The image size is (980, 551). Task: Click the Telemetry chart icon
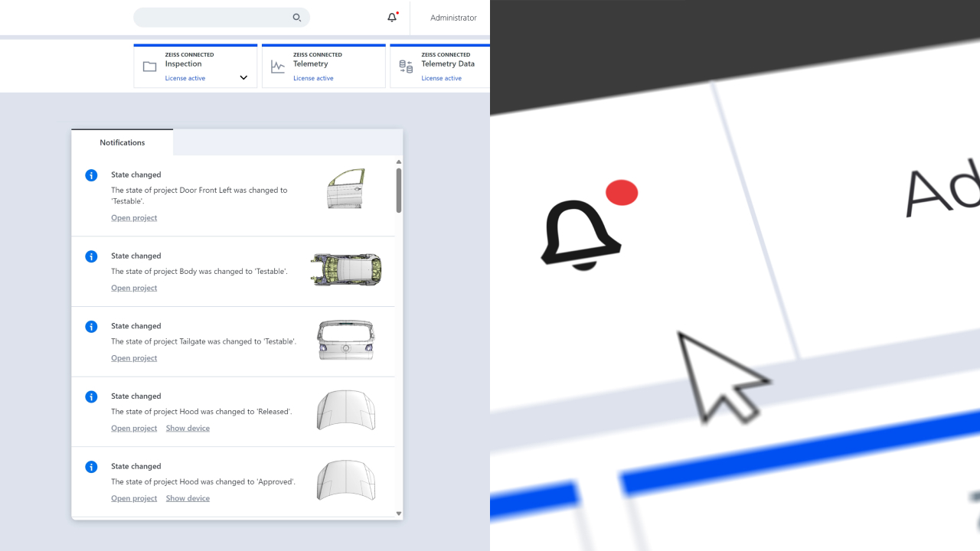[x=278, y=67]
